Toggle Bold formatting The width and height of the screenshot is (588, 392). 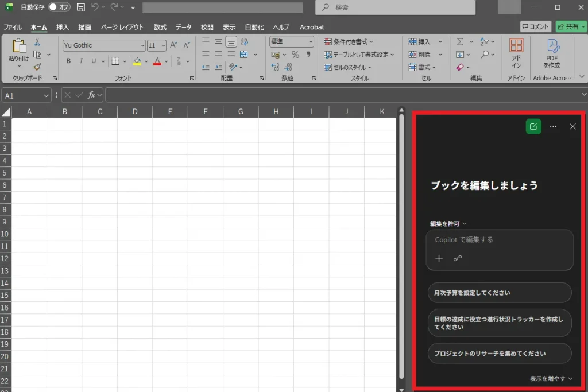click(x=69, y=61)
